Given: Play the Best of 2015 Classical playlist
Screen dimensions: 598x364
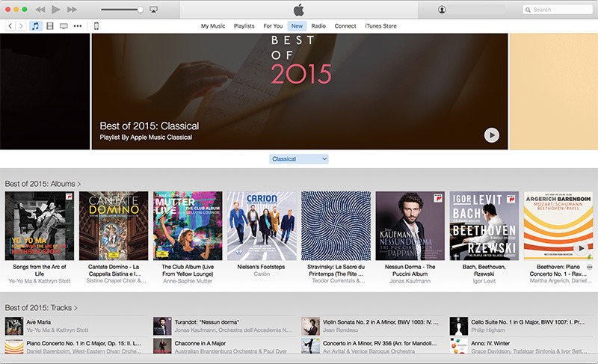Looking at the screenshot, I should pyautogui.click(x=492, y=135).
